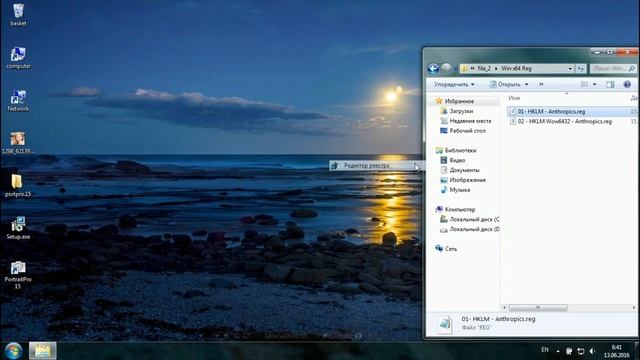Expand the address bar history dropdown

570,69
